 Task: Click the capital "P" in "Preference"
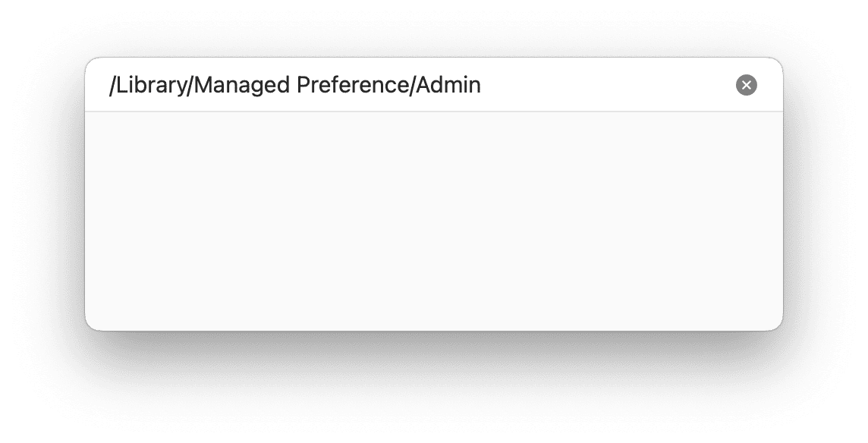(x=303, y=85)
